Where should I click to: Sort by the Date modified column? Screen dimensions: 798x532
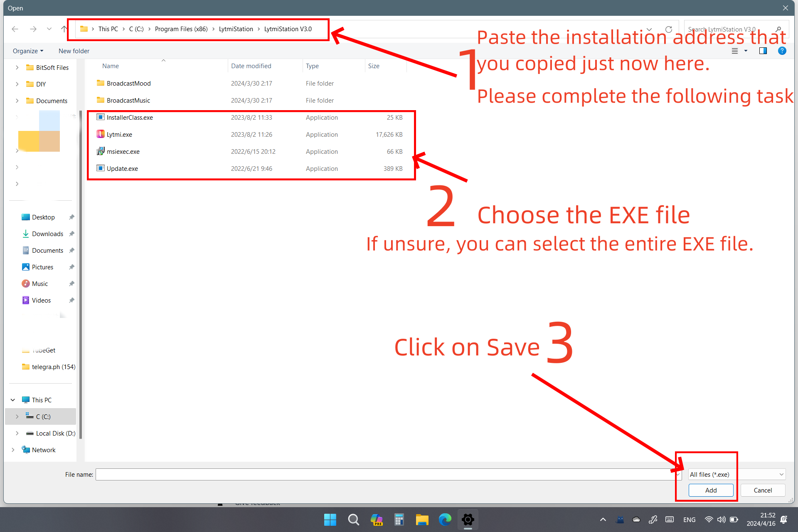pos(251,66)
